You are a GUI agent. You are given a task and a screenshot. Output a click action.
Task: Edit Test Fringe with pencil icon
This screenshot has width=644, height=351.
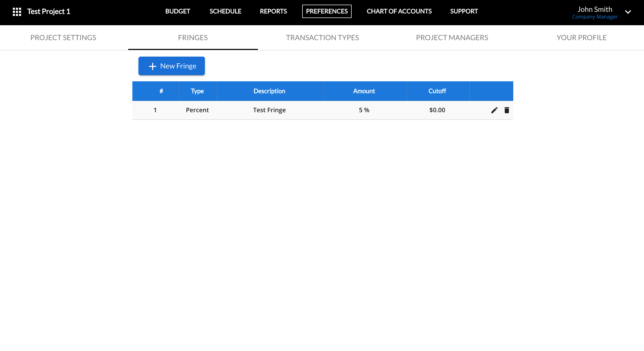(x=494, y=110)
